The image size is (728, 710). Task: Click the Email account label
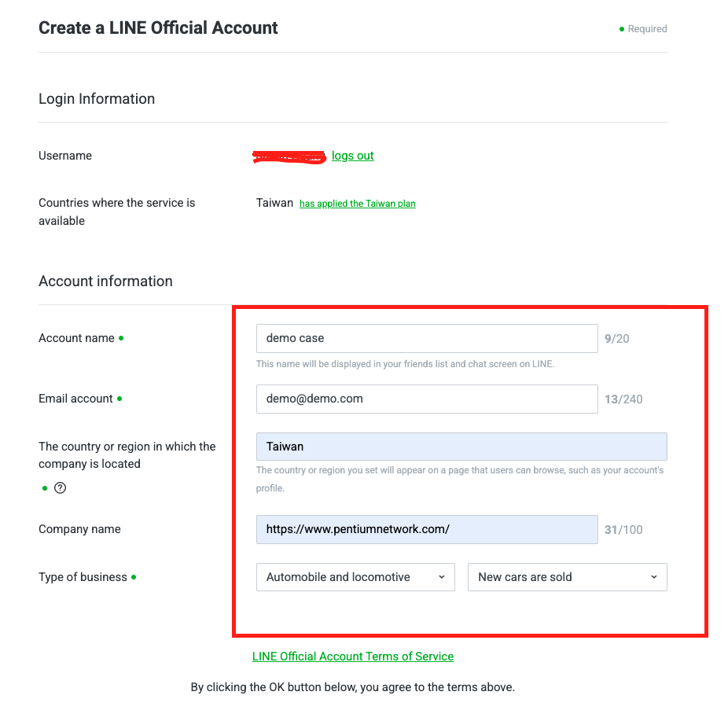click(x=75, y=399)
